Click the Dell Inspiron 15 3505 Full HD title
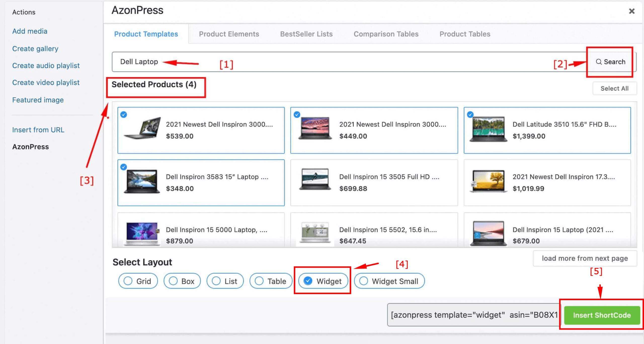 (x=389, y=177)
